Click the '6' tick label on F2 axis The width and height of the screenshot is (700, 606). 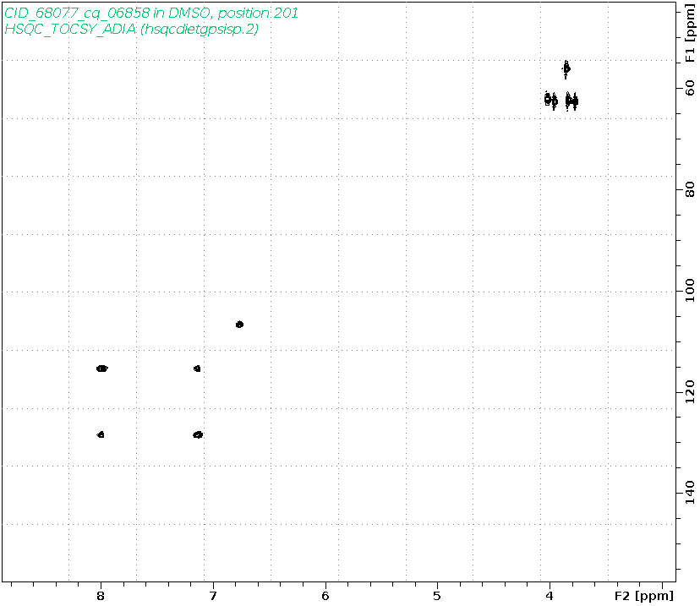click(325, 596)
